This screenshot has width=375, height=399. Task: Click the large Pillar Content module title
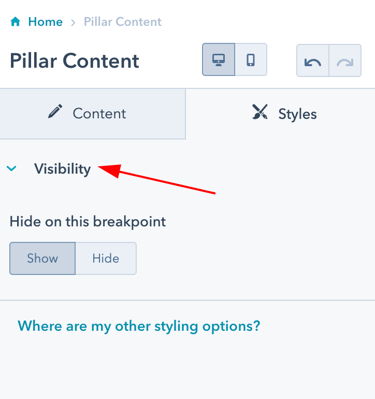[x=74, y=61]
